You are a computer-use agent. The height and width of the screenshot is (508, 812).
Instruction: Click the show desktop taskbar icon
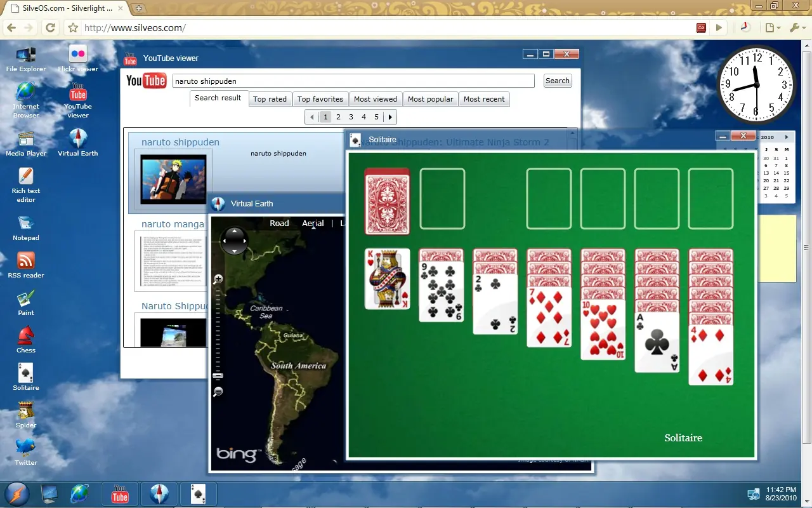49,494
